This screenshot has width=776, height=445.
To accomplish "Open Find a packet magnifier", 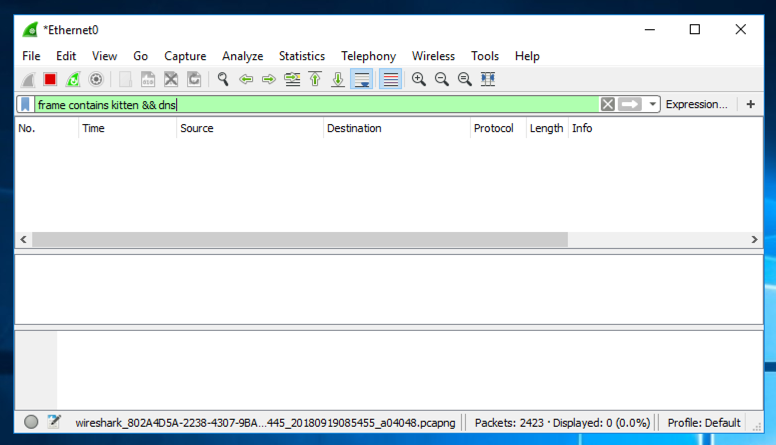I will (223, 79).
